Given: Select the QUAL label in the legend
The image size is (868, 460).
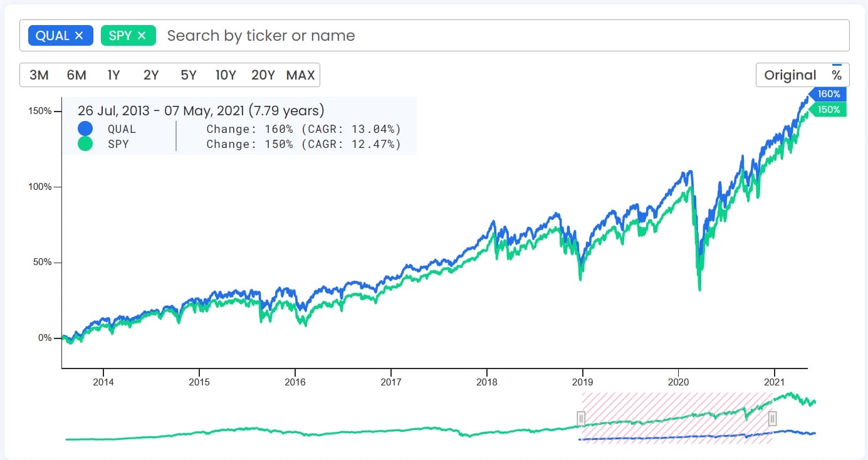Looking at the screenshot, I should (x=123, y=129).
